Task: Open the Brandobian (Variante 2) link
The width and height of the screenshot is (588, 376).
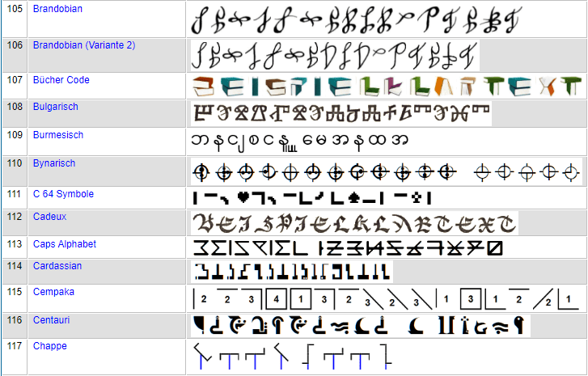Action: [83, 45]
